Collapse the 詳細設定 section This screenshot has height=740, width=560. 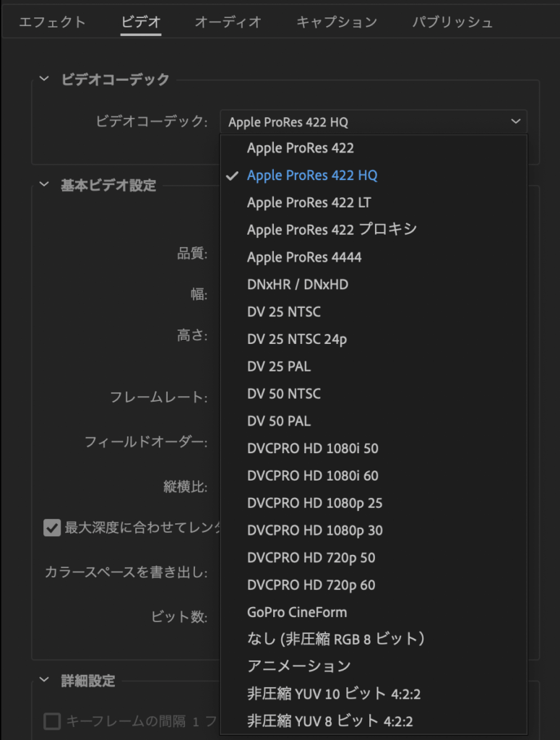(x=44, y=680)
